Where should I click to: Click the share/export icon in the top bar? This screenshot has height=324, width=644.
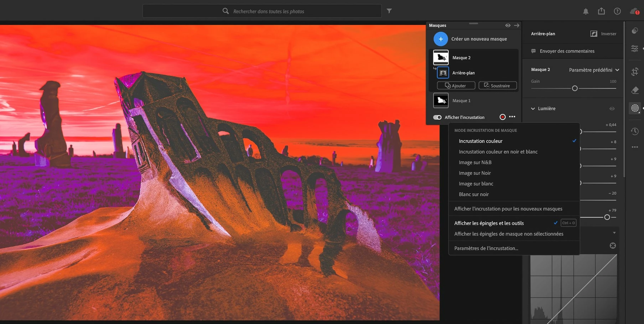click(x=601, y=11)
